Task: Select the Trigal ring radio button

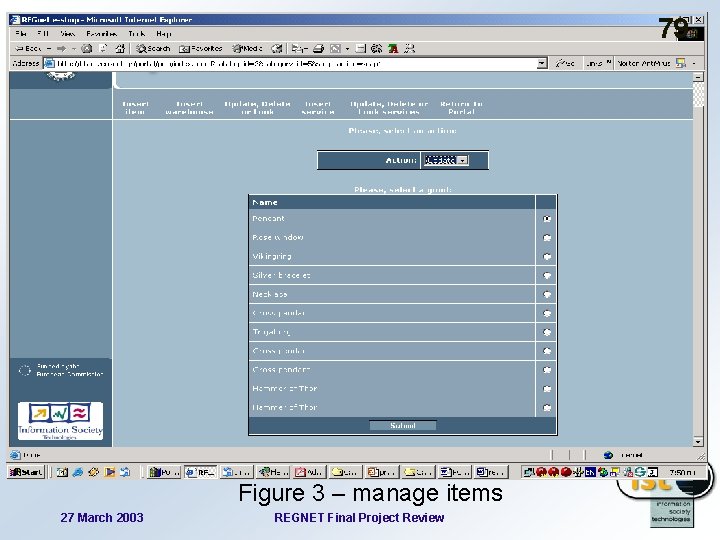Action: (547, 332)
